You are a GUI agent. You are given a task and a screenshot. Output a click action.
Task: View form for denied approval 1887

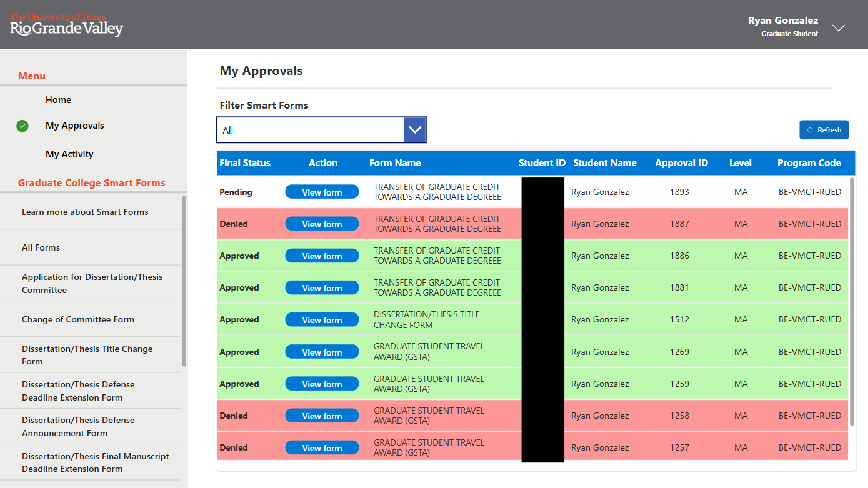click(x=322, y=224)
